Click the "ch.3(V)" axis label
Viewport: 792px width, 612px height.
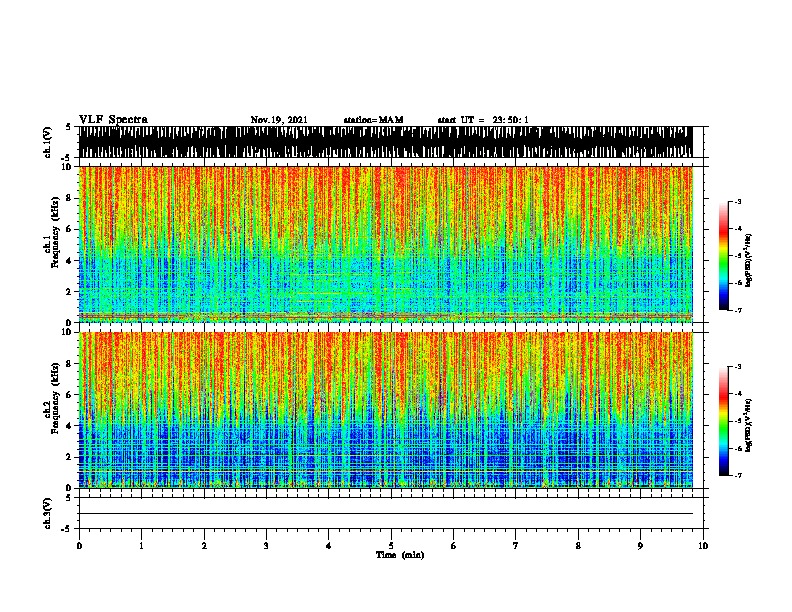click(x=48, y=514)
